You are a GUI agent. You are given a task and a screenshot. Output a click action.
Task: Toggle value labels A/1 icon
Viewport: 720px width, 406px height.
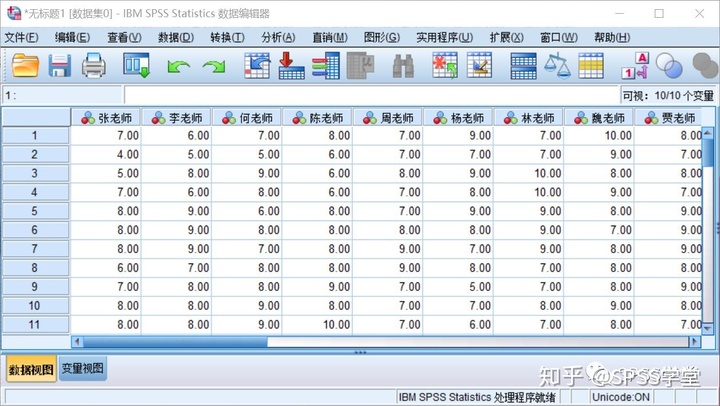coord(636,65)
